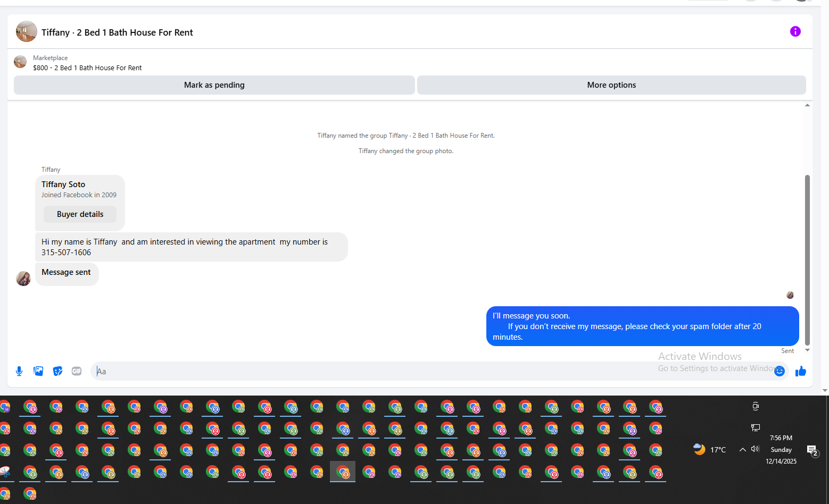Click the conversation title Tiffany 2 Bed 1 Bath
The height and width of the screenshot is (504, 829).
[117, 32]
